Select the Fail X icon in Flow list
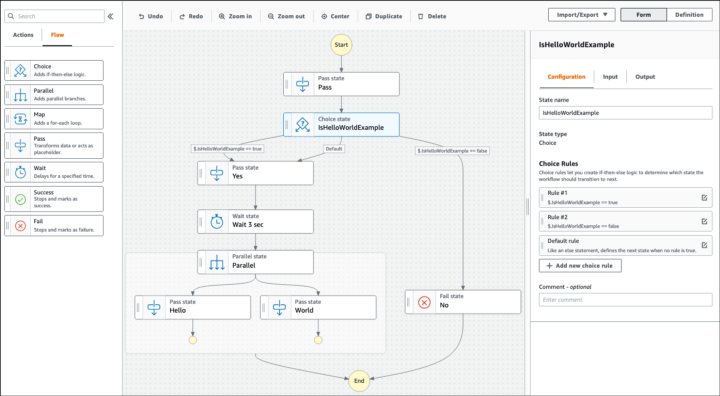This screenshot has height=396, width=720. tap(20, 226)
